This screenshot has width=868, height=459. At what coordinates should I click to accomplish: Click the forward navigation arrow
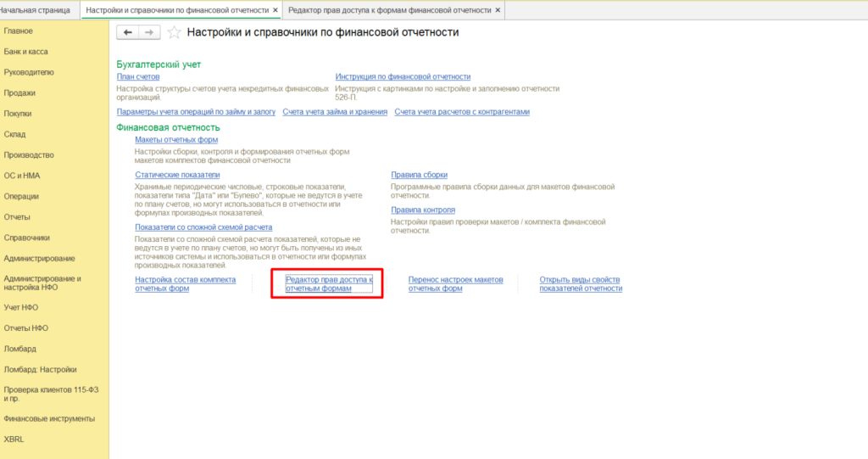coord(148,32)
